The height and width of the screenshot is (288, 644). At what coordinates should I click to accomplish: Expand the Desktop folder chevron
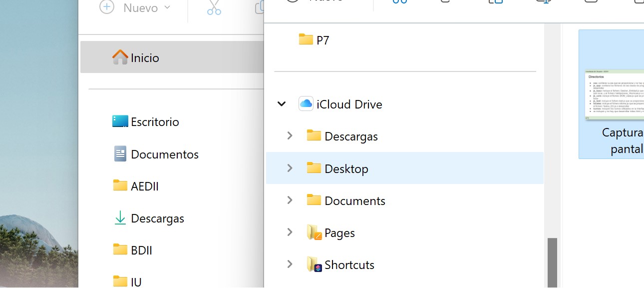click(290, 168)
